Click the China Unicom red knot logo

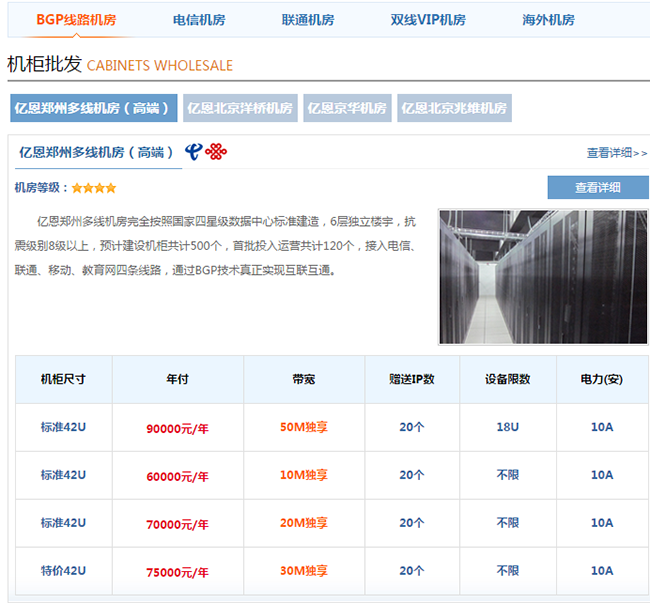click(216, 152)
